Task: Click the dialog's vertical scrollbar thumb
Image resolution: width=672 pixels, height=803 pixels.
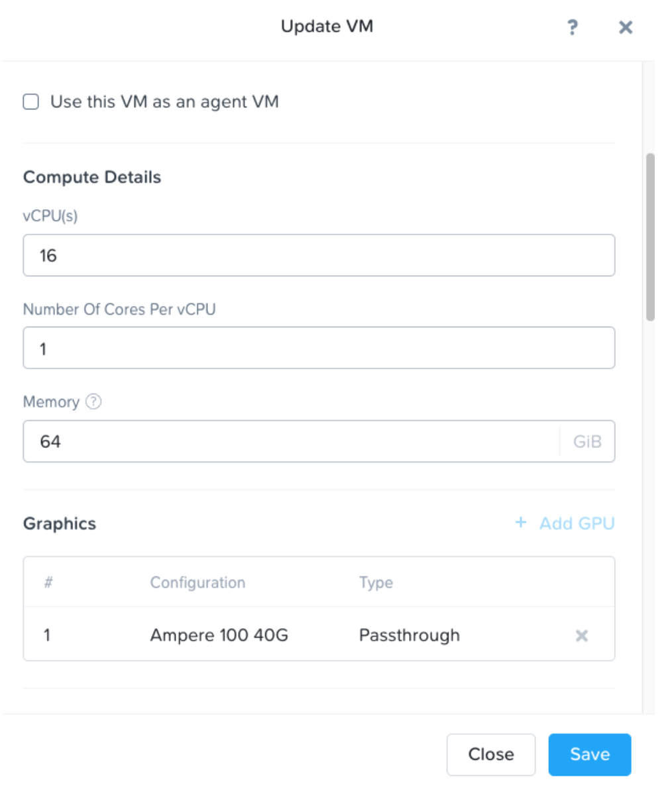Action: tap(650, 237)
